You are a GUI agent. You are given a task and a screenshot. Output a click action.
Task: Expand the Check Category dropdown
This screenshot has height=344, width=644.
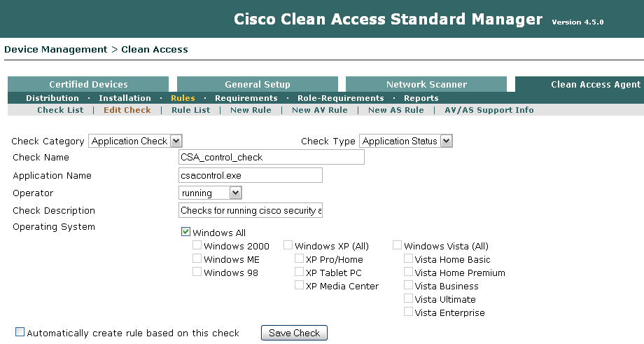pyautogui.click(x=176, y=141)
